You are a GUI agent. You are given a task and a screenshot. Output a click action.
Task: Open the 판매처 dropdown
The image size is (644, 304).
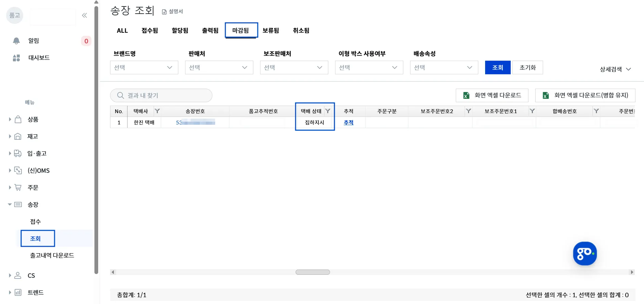pyautogui.click(x=219, y=67)
